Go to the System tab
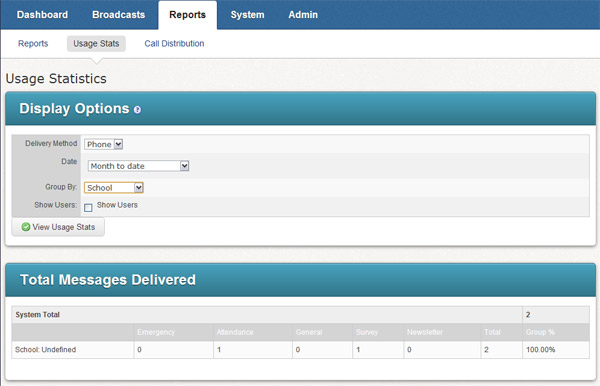 click(247, 15)
